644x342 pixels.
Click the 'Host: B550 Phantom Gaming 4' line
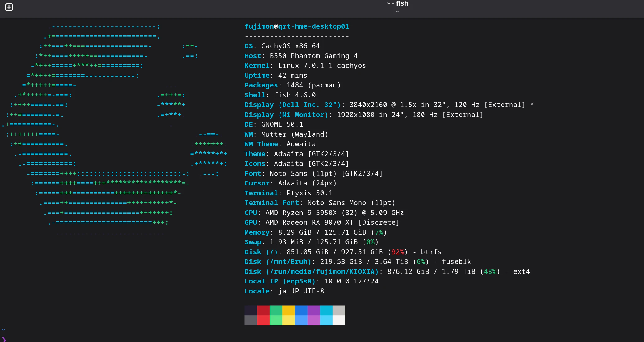(x=301, y=56)
